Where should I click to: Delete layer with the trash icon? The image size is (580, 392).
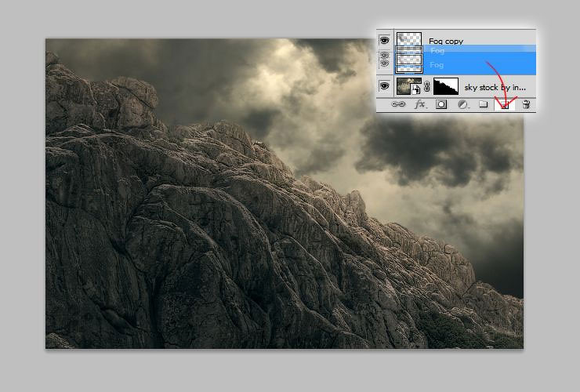click(526, 104)
